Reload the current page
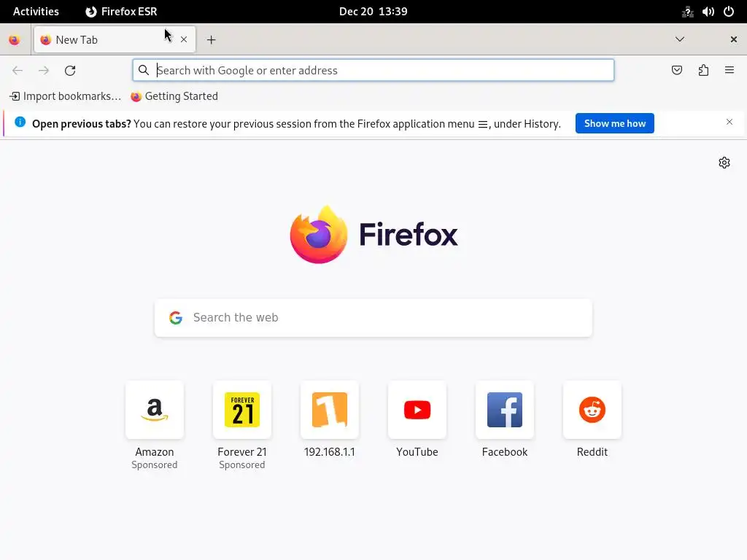 click(x=70, y=71)
